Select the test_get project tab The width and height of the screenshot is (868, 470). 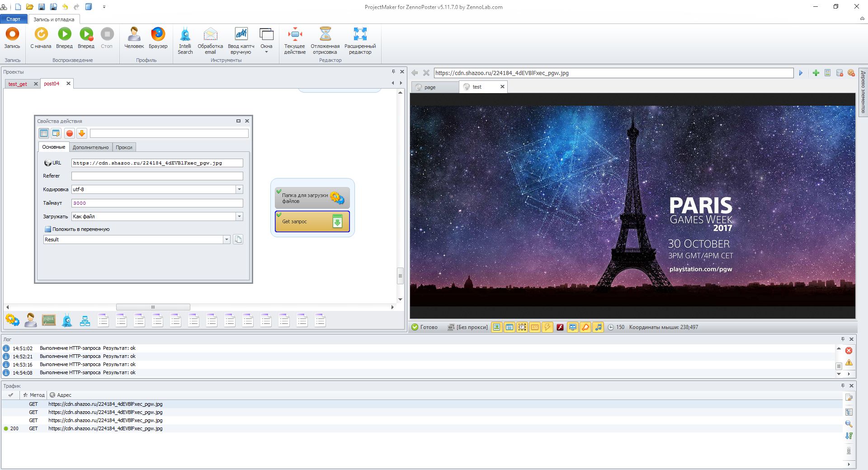click(18, 84)
